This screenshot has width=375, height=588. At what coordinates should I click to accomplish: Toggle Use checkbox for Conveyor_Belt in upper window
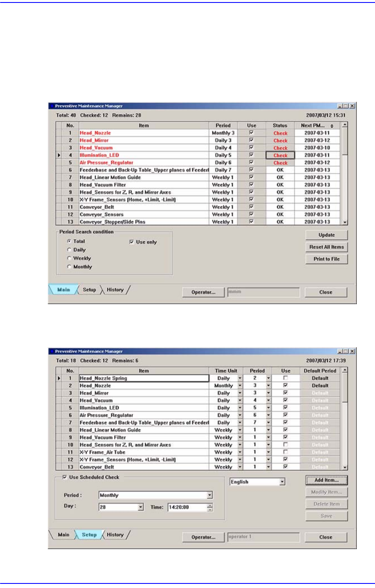point(251,207)
